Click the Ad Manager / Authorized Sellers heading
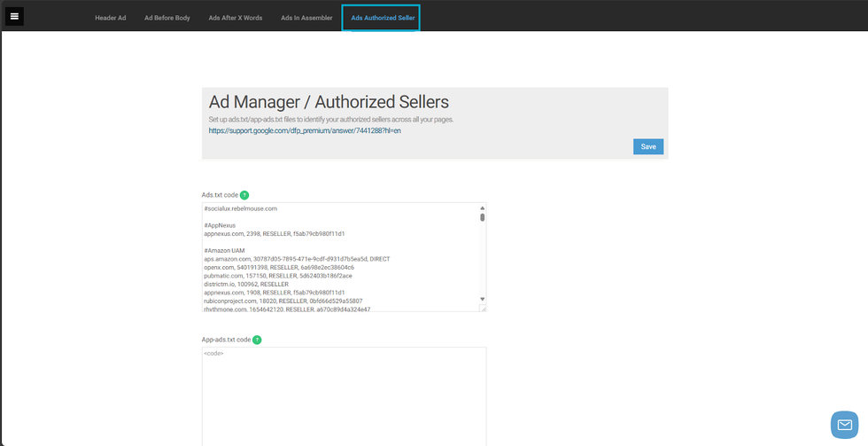Screen dimensions: 868x446 [x=329, y=102]
